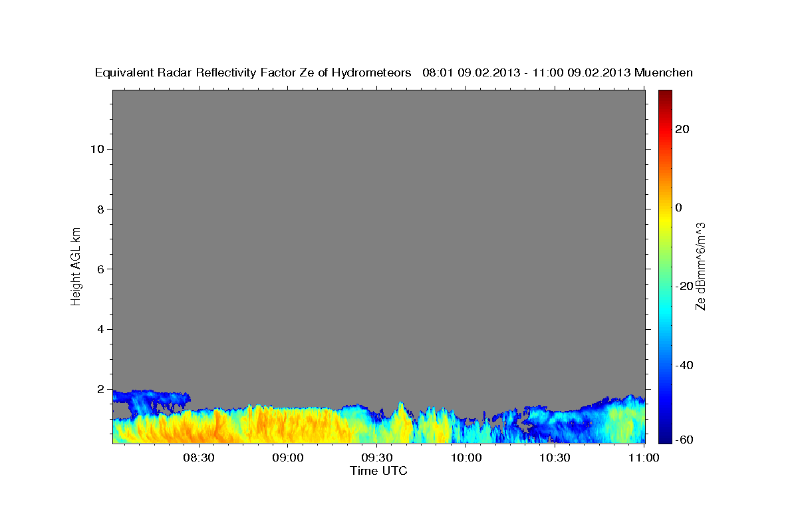Click the 10:30 time tick label

click(x=555, y=458)
